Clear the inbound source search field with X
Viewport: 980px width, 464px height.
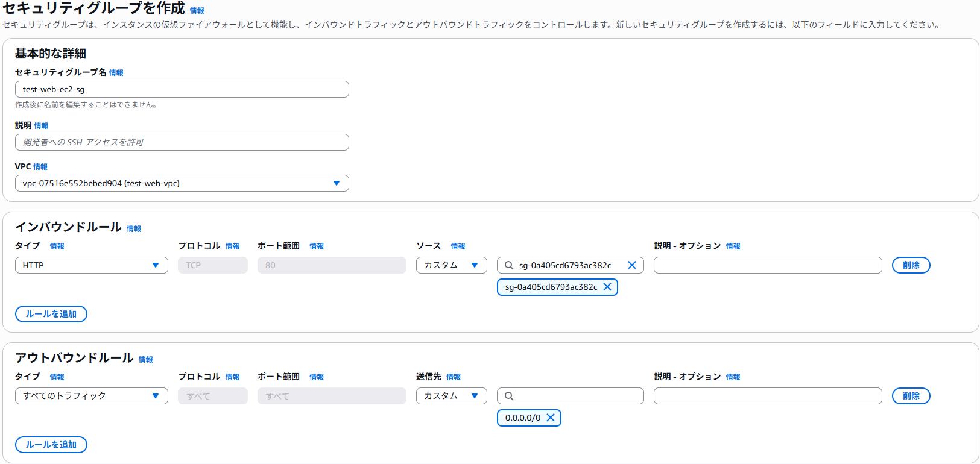click(631, 265)
